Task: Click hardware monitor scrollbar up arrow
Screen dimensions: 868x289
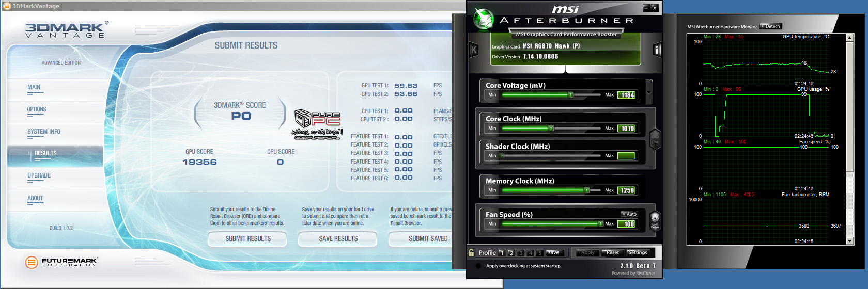Action: (850, 38)
